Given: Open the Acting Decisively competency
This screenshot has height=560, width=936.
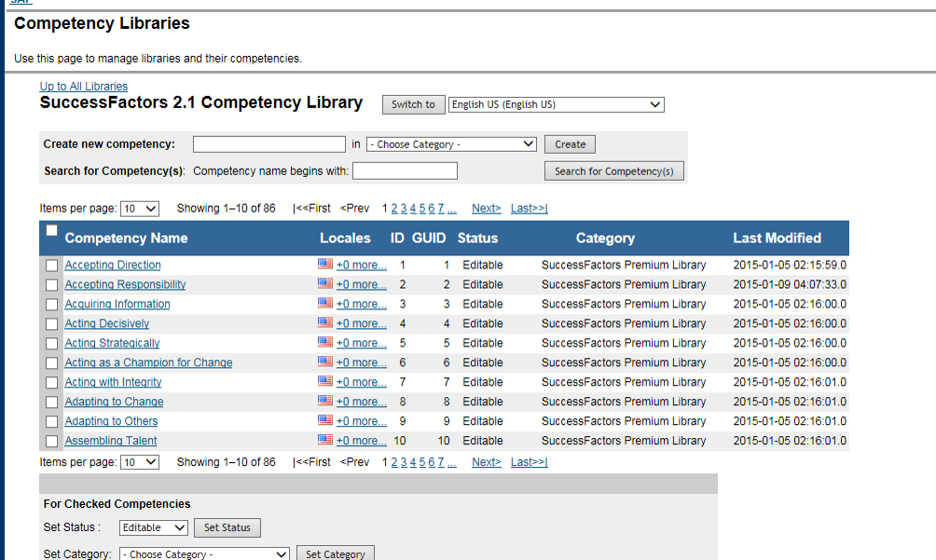Looking at the screenshot, I should [x=107, y=324].
